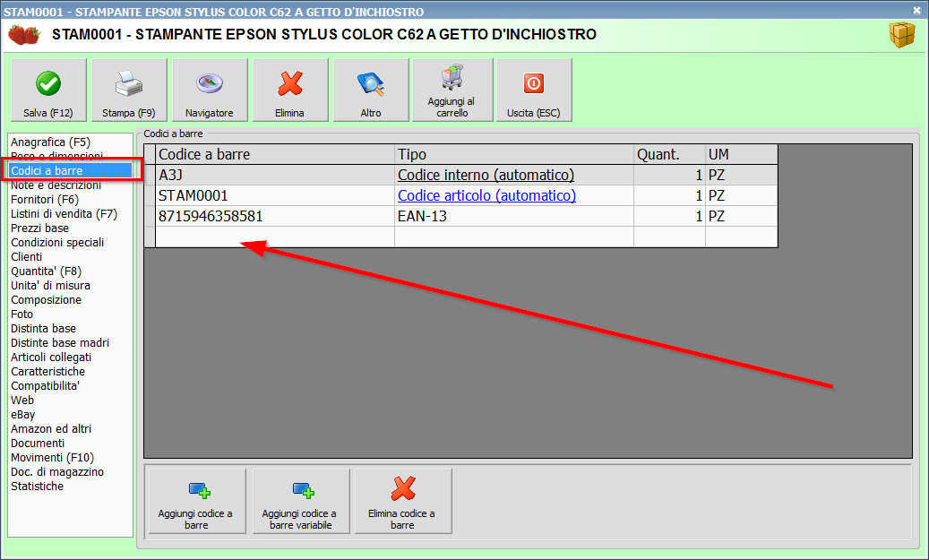This screenshot has width=929, height=560.
Task: Click the quantity cell in the EAN-13 row
Action: pyautogui.click(x=669, y=216)
